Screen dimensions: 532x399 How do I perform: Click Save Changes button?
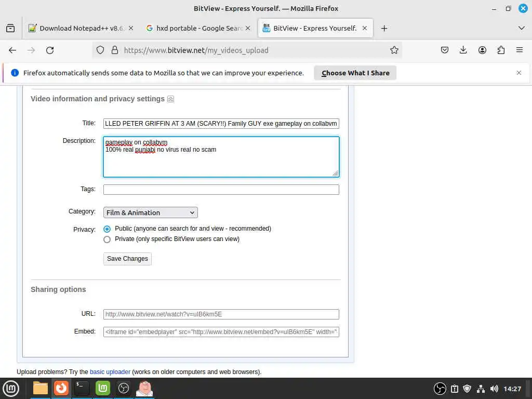point(127,259)
